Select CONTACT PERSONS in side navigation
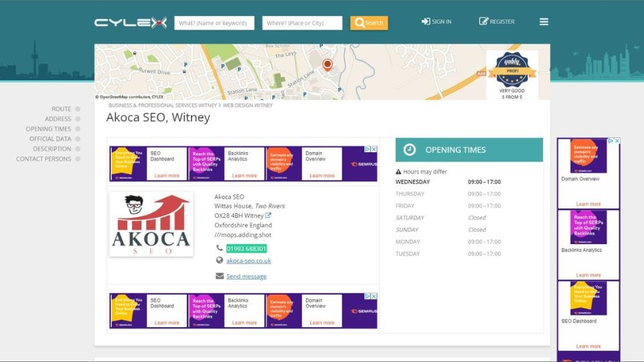 [44, 159]
